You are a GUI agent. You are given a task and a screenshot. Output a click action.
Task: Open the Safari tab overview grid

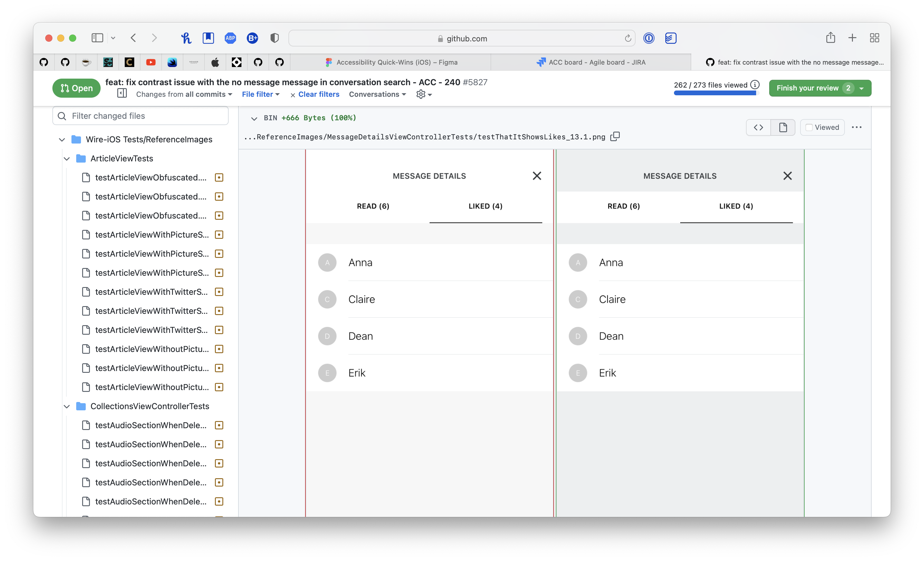tap(874, 38)
